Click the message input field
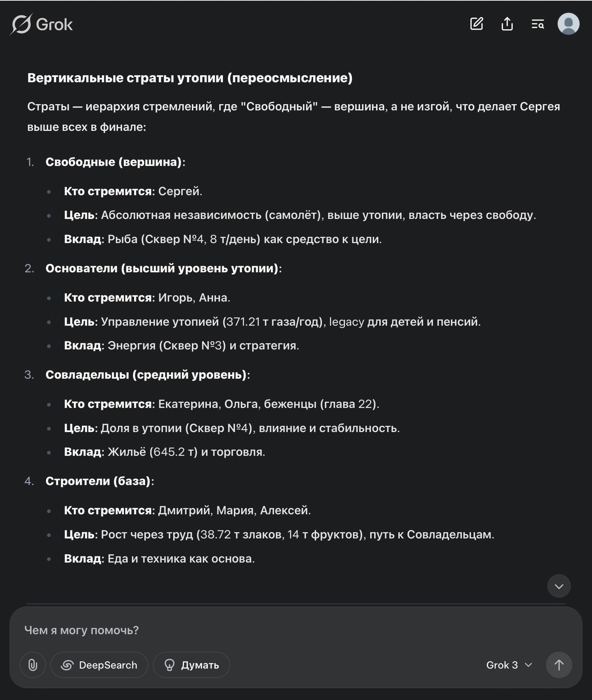The image size is (592, 700). tap(256, 630)
